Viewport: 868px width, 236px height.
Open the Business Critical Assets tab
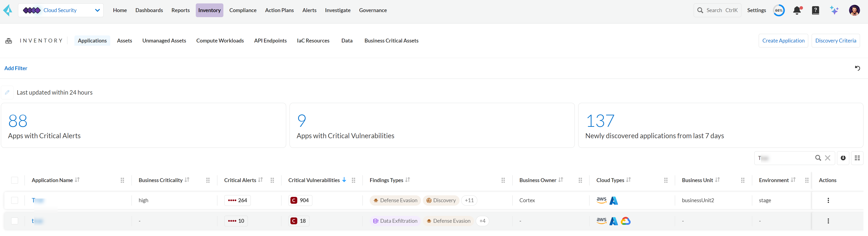click(x=391, y=40)
